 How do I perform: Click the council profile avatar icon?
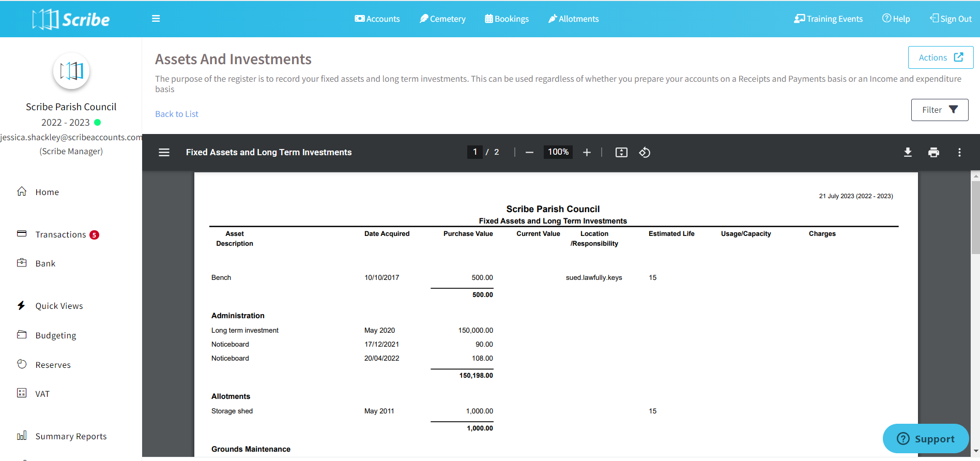pyautogui.click(x=71, y=71)
